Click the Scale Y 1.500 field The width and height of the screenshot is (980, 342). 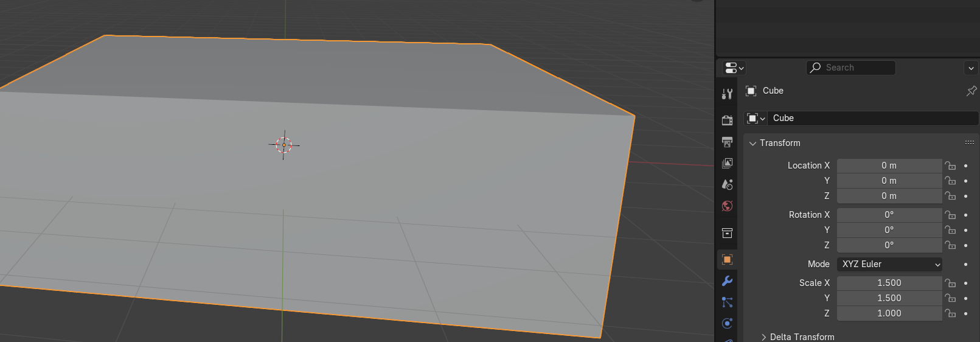click(x=889, y=298)
